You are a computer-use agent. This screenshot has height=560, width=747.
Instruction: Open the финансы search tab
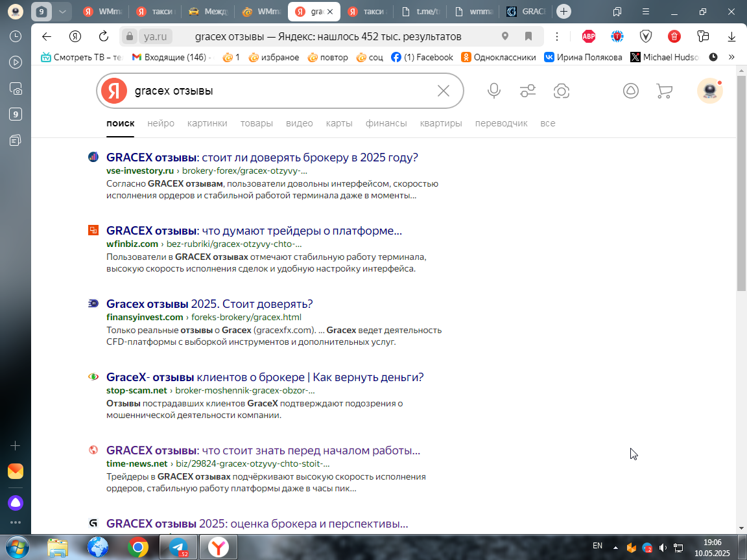pos(386,123)
